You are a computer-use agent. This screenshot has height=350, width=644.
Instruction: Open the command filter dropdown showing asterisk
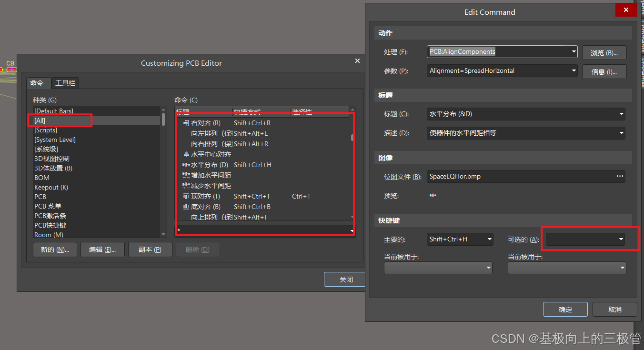[352, 230]
